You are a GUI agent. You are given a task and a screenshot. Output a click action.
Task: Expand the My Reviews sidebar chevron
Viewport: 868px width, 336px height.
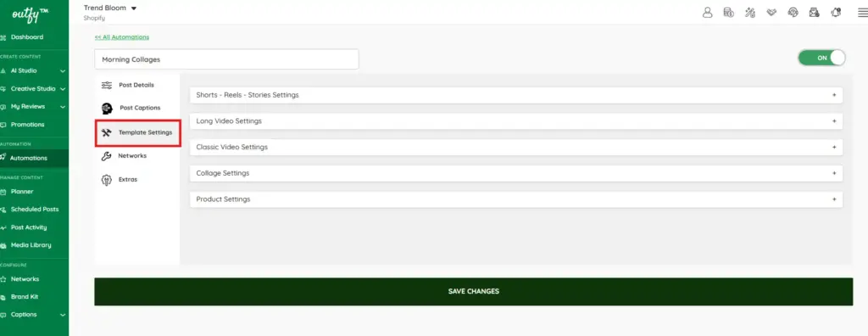click(63, 107)
